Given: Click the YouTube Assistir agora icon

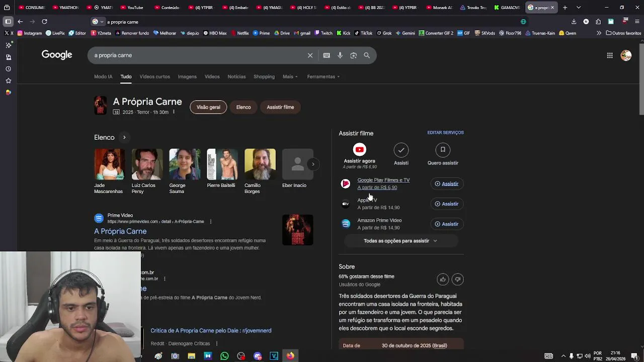Looking at the screenshot, I should (x=359, y=149).
